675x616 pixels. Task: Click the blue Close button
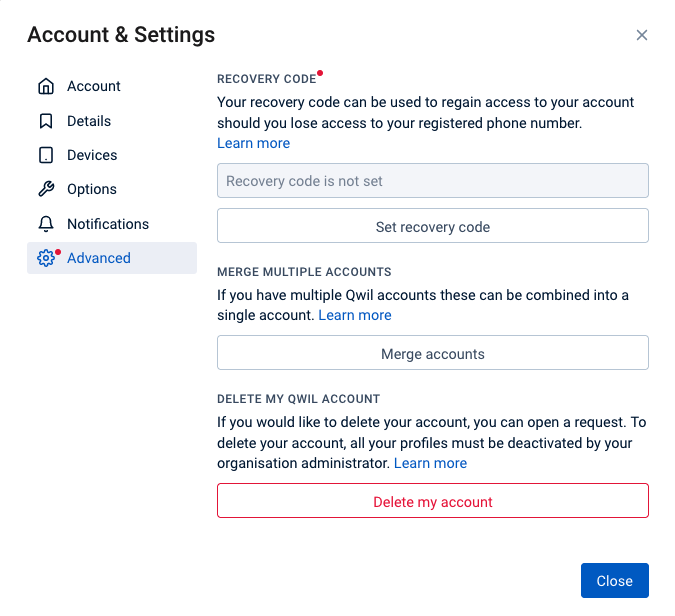tap(614, 580)
